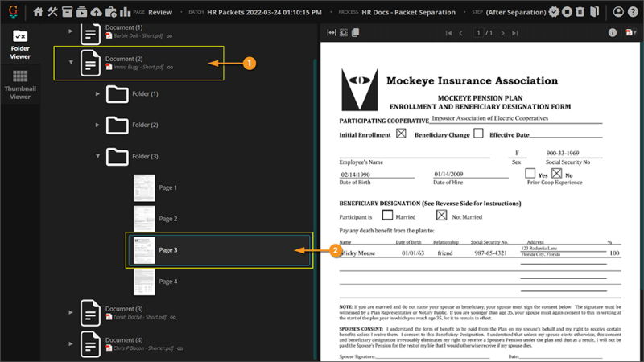Open the Batches archive box icon
The height and width of the screenshot is (362, 644).
pyautogui.click(x=67, y=12)
